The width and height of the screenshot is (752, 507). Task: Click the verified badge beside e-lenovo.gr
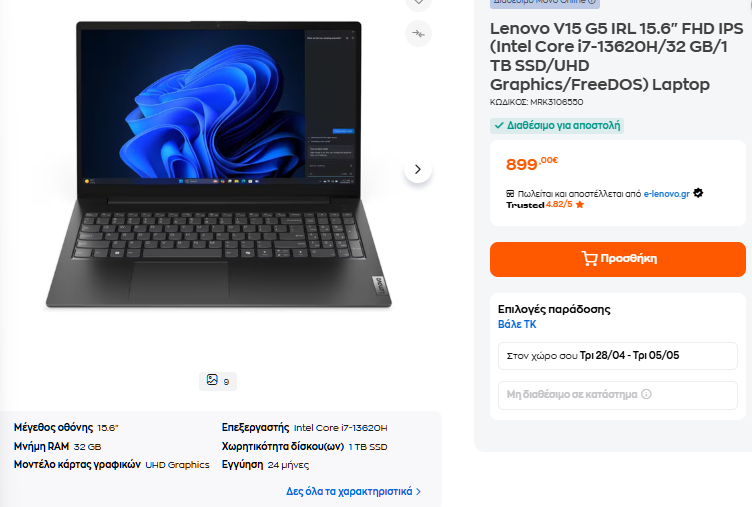[x=698, y=193]
